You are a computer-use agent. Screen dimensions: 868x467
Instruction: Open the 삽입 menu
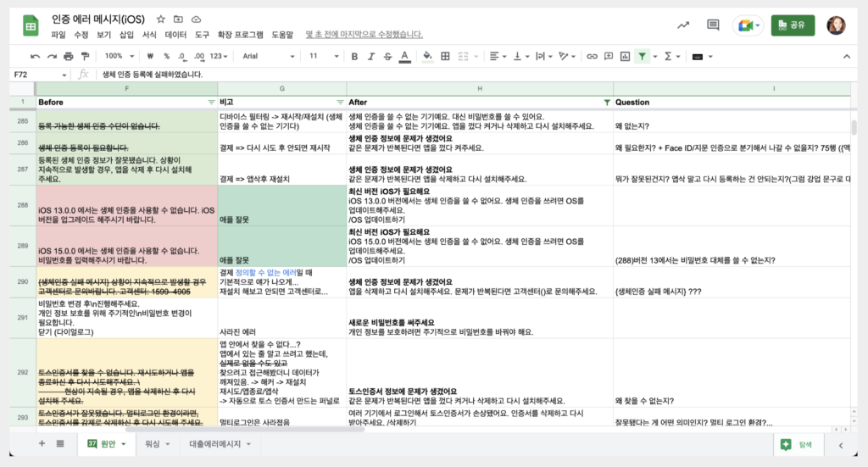tap(127, 34)
